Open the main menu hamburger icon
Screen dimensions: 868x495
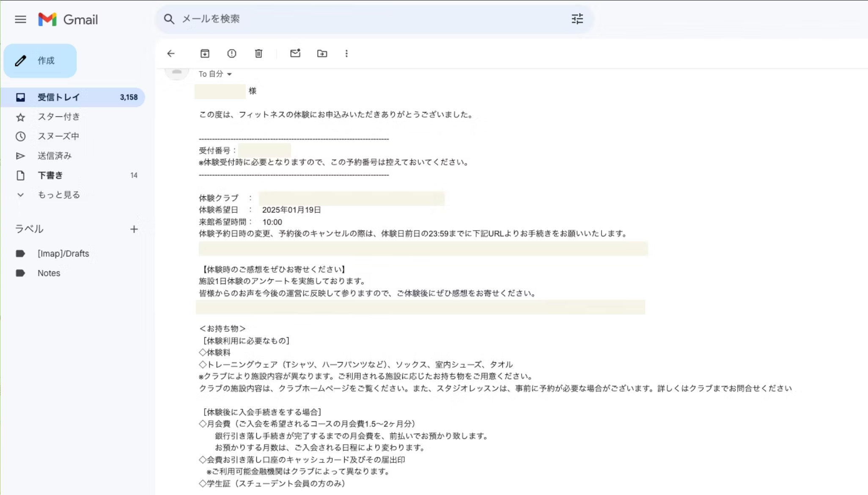[20, 19]
